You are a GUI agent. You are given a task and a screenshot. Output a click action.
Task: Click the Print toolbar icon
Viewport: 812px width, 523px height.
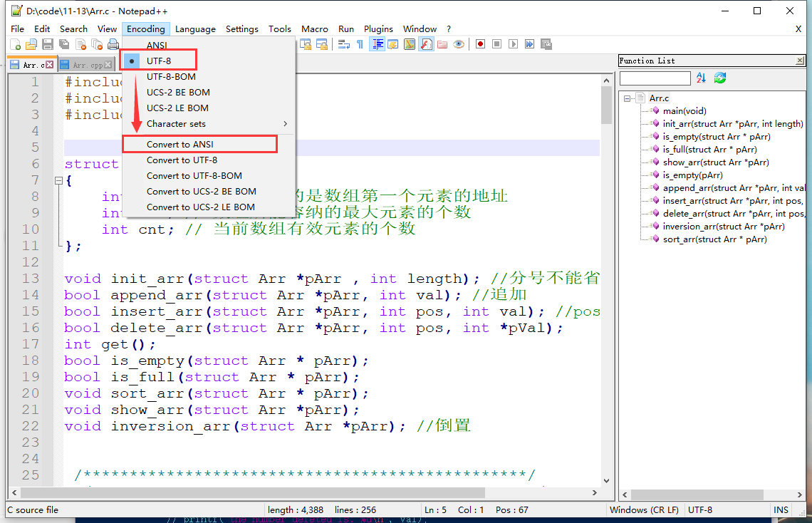click(113, 43)
